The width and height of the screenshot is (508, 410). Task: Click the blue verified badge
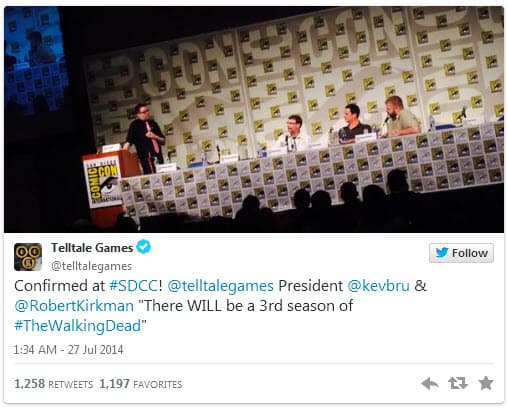[144, 247]
